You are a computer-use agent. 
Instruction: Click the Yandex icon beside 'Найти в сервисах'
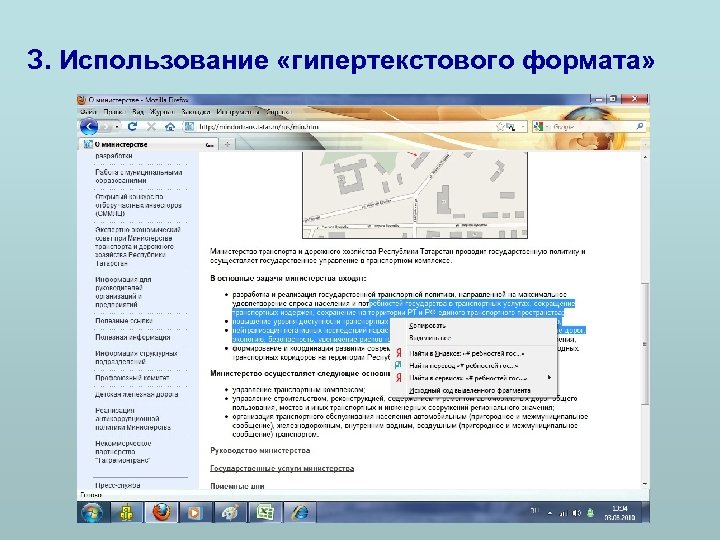pos(399,378)
